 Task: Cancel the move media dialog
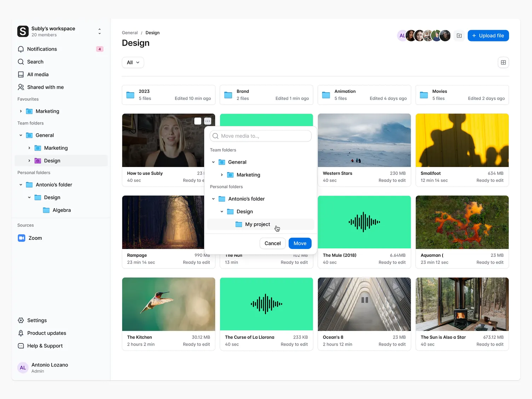click(x=272, y=243)
